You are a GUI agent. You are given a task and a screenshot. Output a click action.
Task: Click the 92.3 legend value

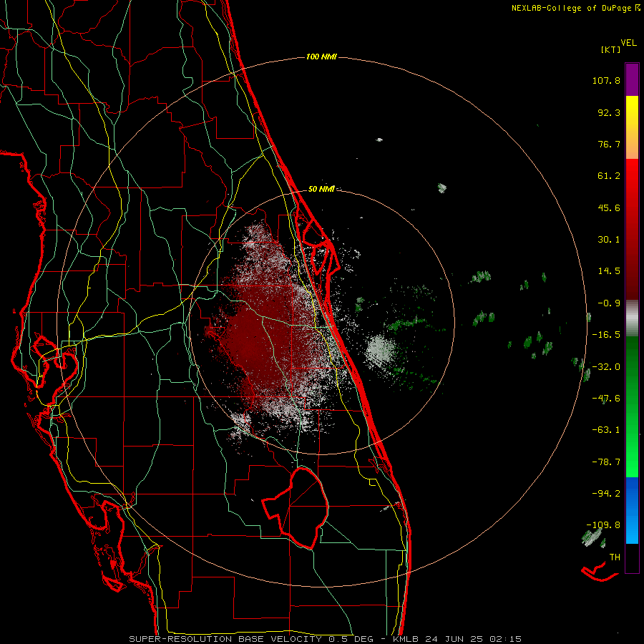pyautogui.click(x=609, y=112)
